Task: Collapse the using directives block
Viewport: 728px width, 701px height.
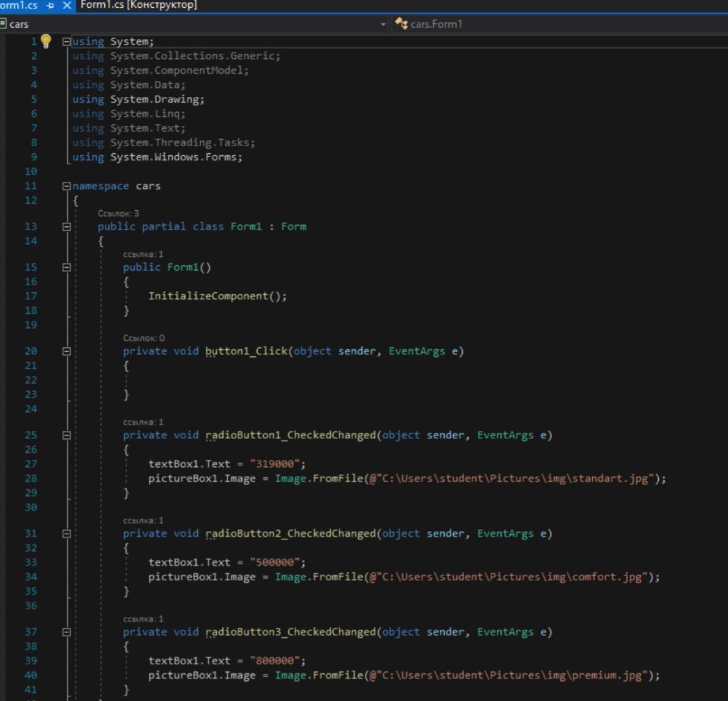Action: [66, 41]
